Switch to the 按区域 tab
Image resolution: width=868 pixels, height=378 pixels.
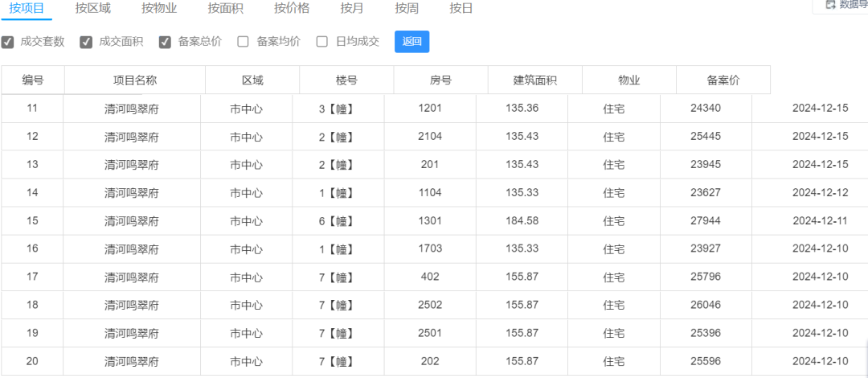click(92, 8)
